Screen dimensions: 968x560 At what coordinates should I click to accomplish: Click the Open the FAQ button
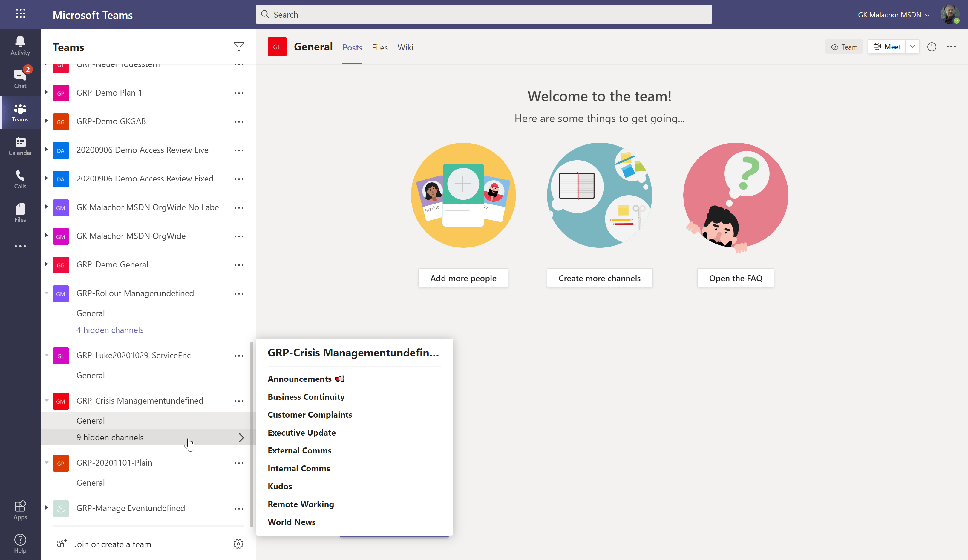[x=736, y=278]
